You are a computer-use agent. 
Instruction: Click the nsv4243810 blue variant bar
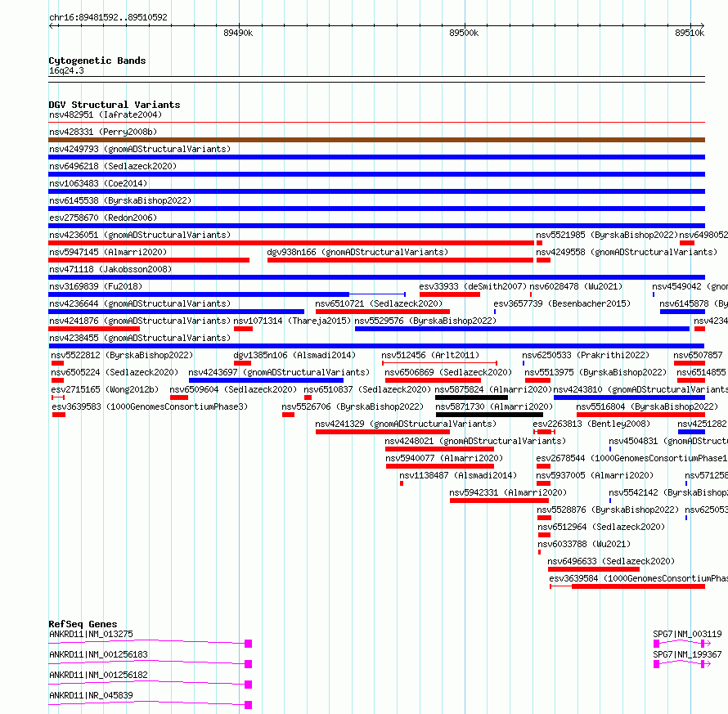point(630,397)
